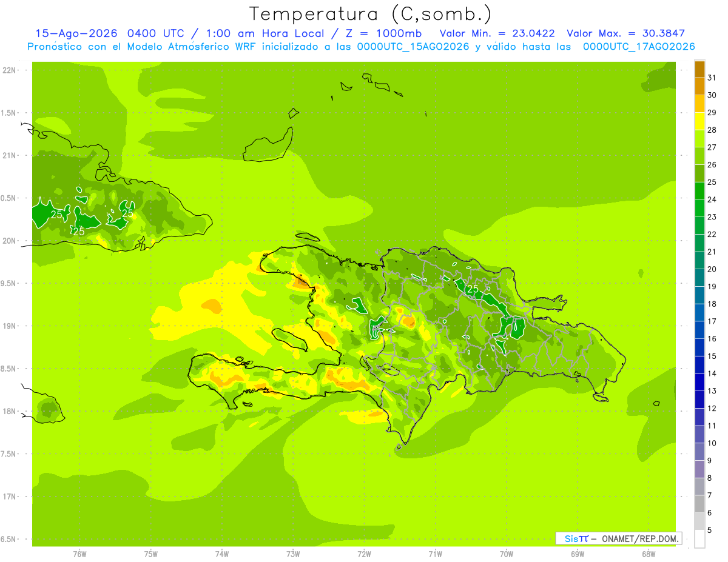This screenshot has height=562, width=728.
Task: Click the "0.5N" latitude axis label
Action: 8,198
